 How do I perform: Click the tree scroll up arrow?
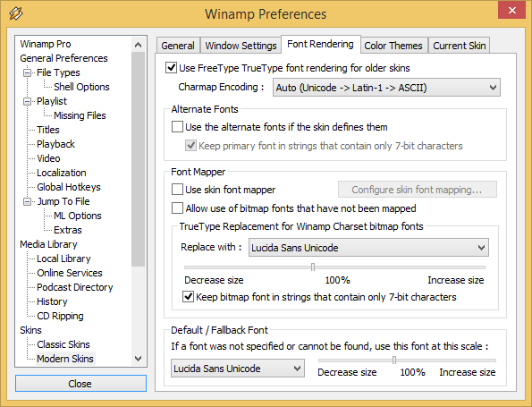(x=138, y=45)
